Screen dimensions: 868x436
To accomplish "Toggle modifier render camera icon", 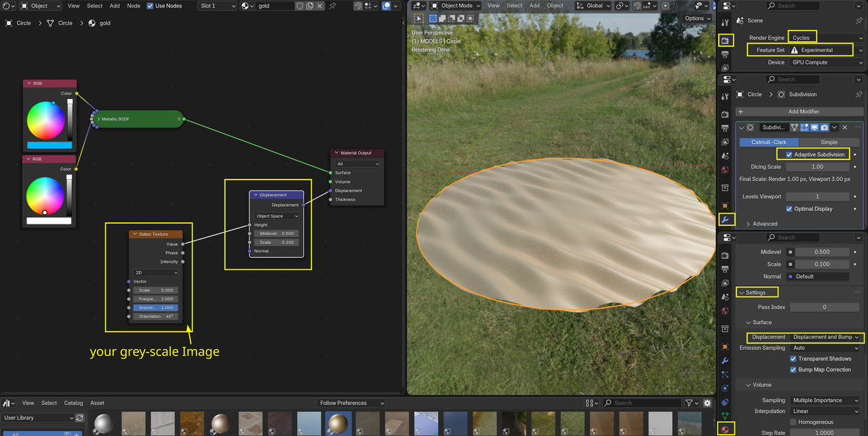I will (824, 127).
